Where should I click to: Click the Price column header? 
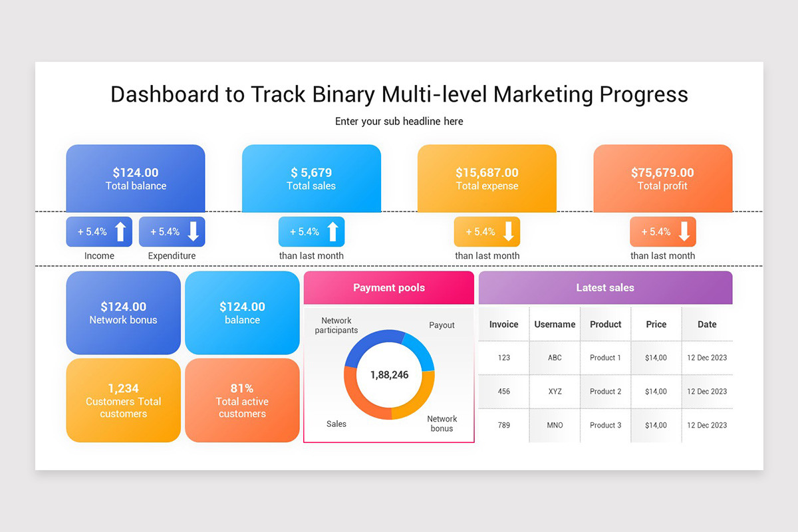[x=656, y=325]
